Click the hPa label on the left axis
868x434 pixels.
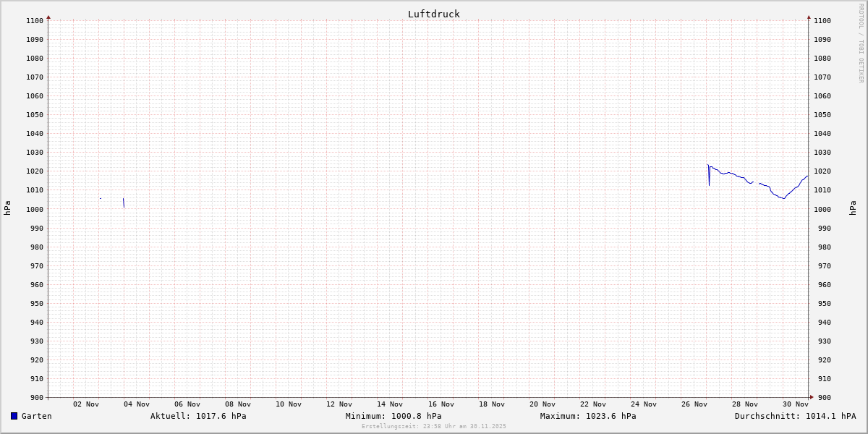pos(7,208)
